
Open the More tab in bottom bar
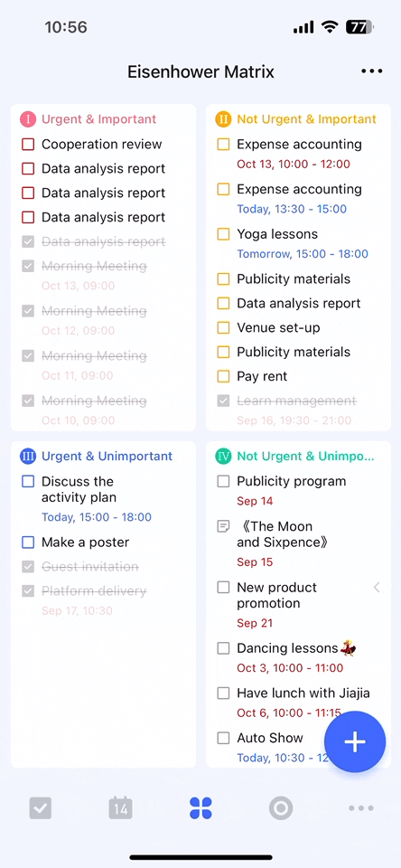pyautogui.click(x=361, y=808)
